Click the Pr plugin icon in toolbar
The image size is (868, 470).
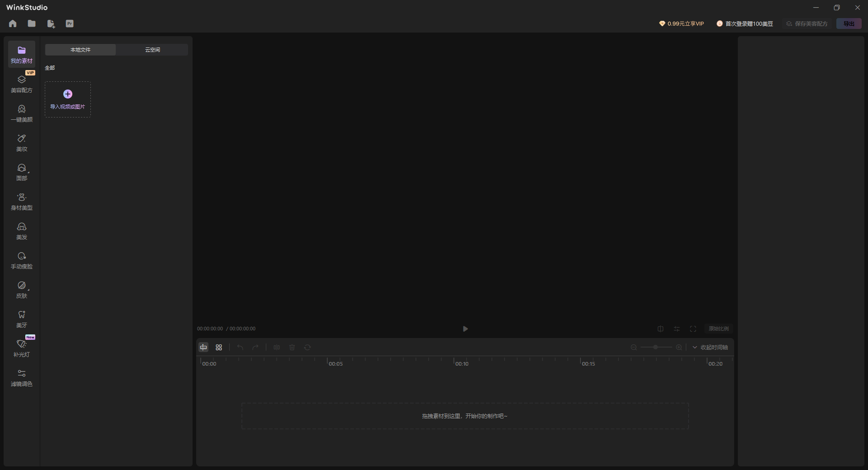(x=70, y=23)
